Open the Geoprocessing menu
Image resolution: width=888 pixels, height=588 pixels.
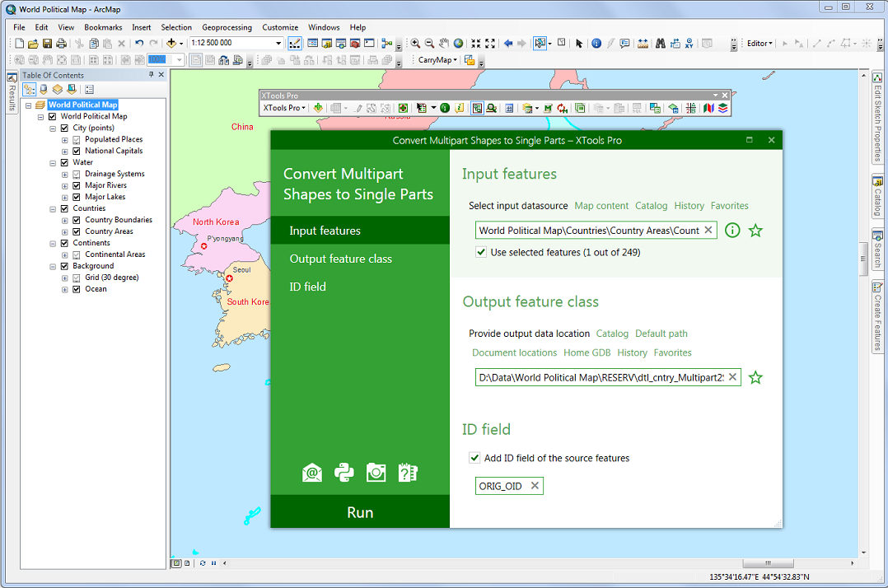pyautogui.click(x=227, y=27)
